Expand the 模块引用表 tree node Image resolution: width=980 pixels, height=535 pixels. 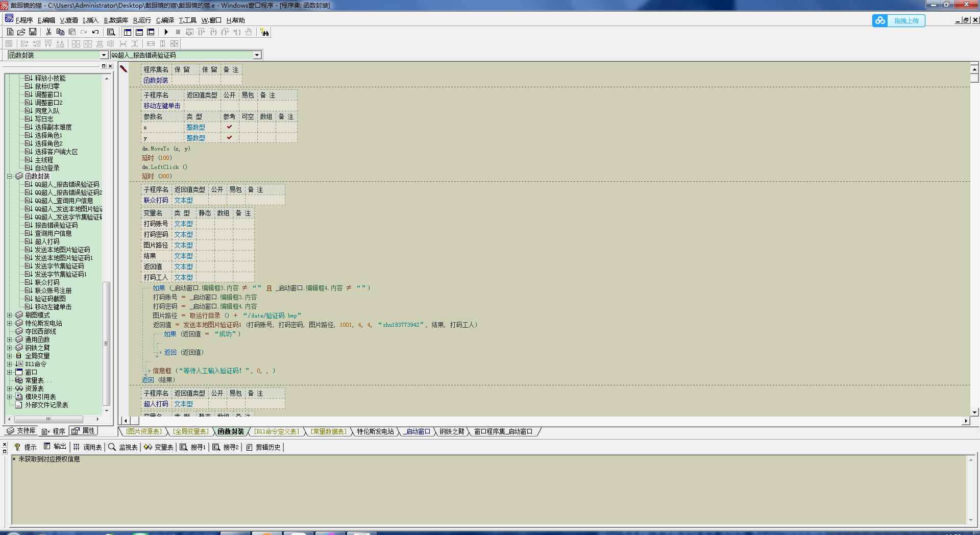coord(9,397)
